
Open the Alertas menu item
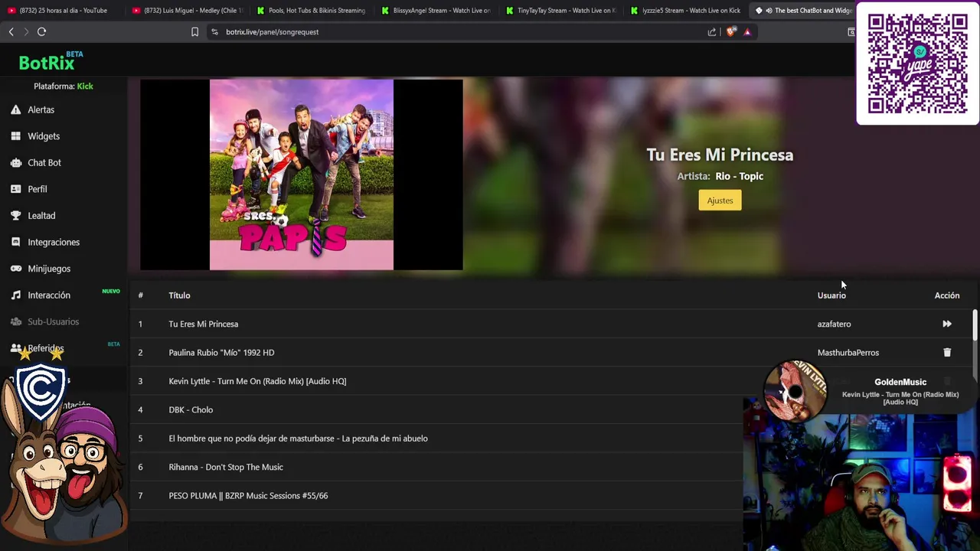click(41, 109)
